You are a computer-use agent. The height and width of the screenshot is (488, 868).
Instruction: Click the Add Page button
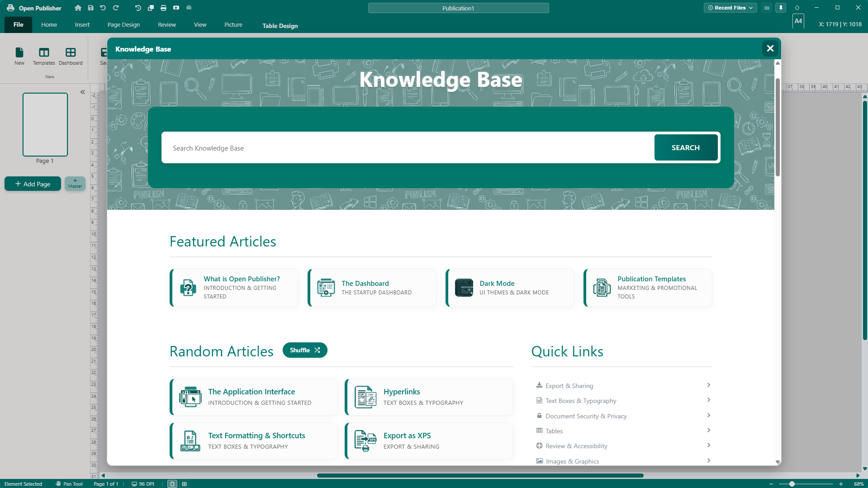pyautogui.click(x=33, y=184)
